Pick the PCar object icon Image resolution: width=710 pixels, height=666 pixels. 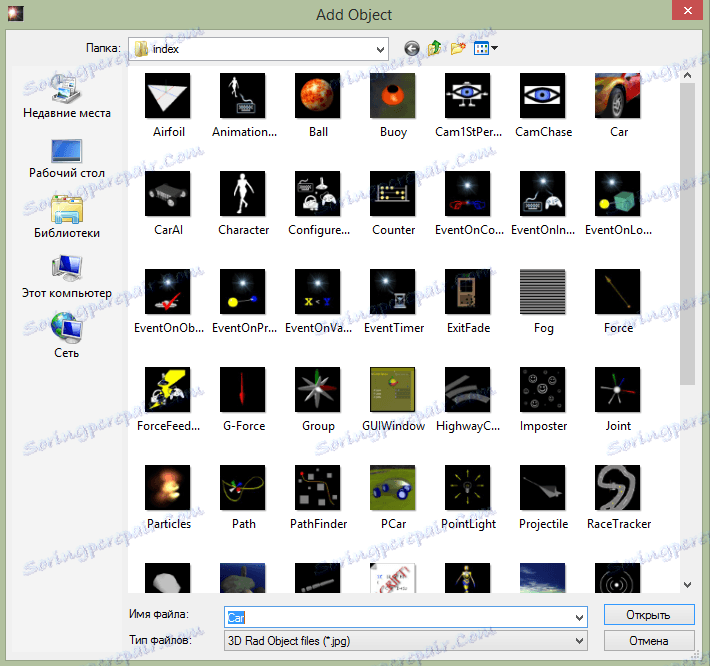coord(393,488)
